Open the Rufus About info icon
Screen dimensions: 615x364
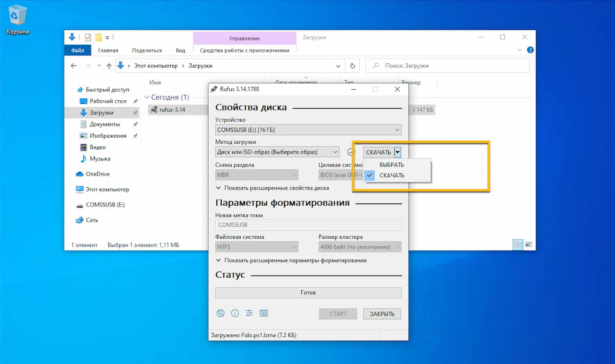(x=235, y=313)
